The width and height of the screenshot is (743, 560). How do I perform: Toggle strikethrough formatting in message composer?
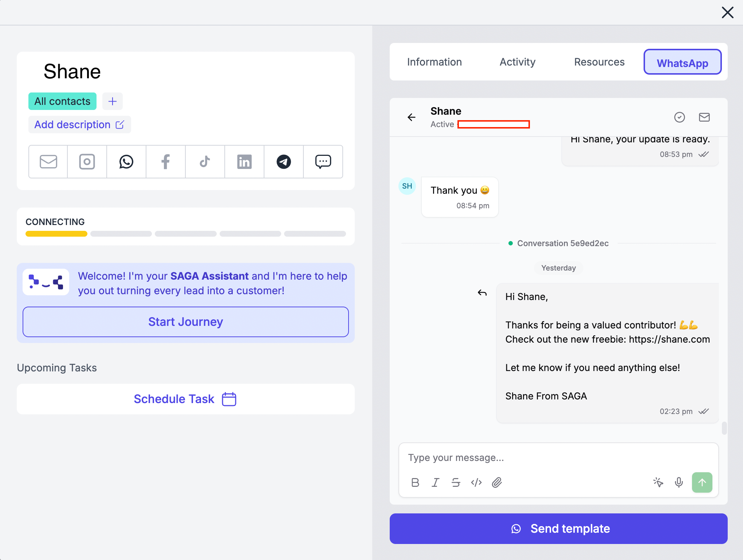[456, 482]
